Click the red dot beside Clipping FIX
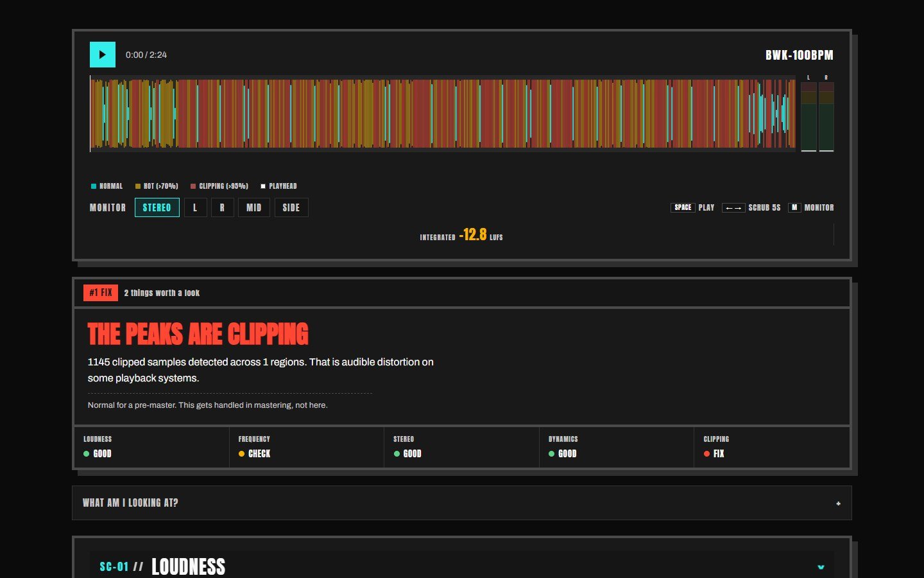Viewport: 924px width, 578px height. (x=706, y=454)
